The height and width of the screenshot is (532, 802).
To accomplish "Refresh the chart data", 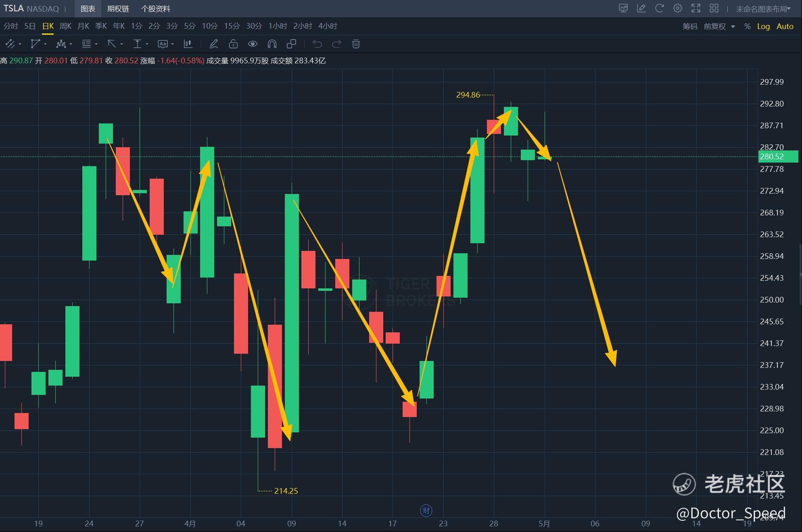I will coord(660,8).
